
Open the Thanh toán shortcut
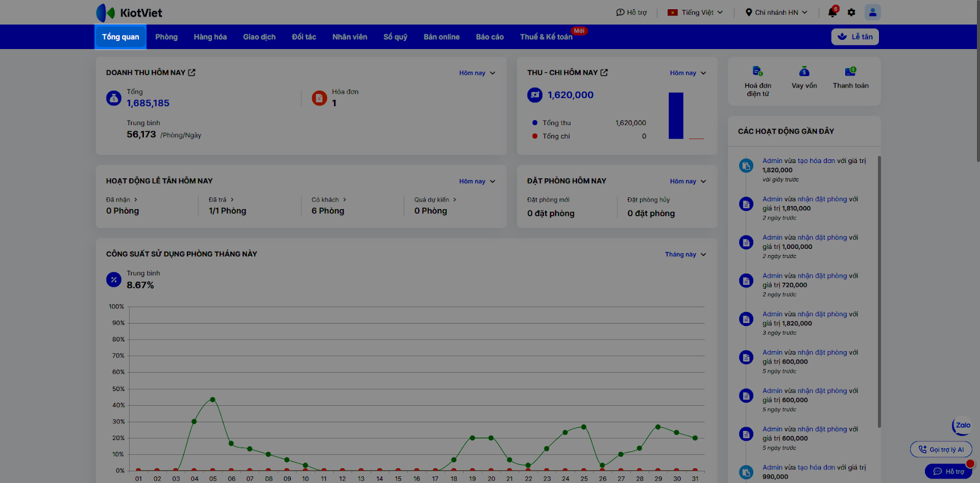[x=851, y=78]
